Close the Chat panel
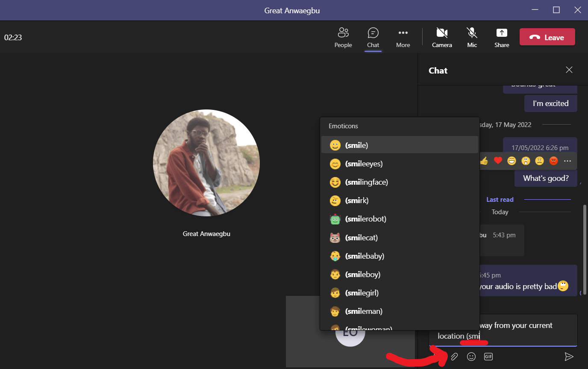The height and width of the screenshot is (369, 588). 569,70
